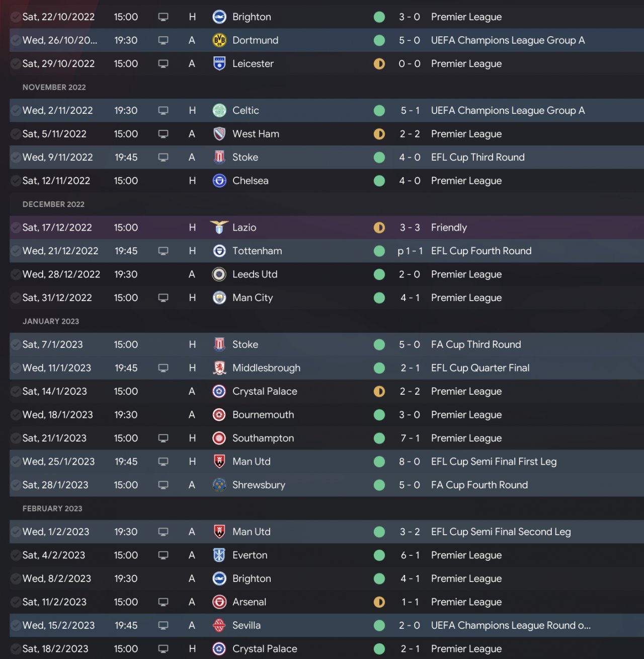
Task: Click the Lazio eagle crest icon
Action: pos(219,228)
